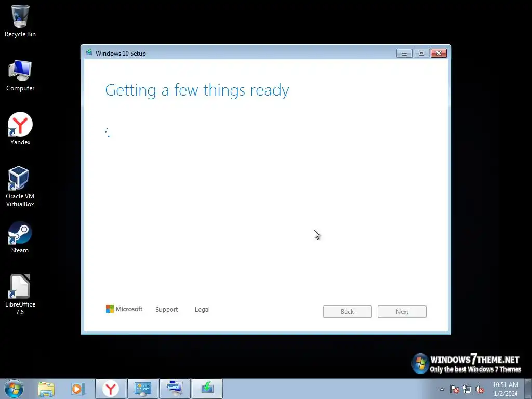The width and height of the screenshot is (532, 399).
Task: Maximize the Windows 10 Setup window
Action: pos(421,54)
